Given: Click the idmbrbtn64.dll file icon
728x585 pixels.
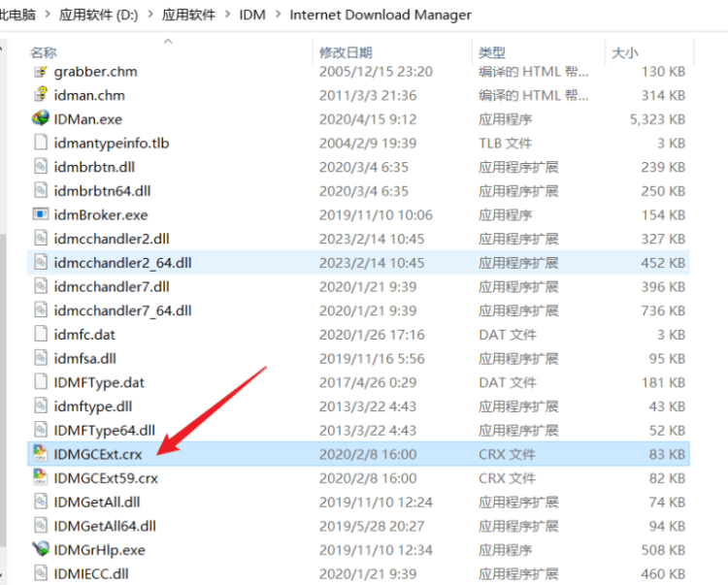Looking at the screenshot, I should 41,191.
